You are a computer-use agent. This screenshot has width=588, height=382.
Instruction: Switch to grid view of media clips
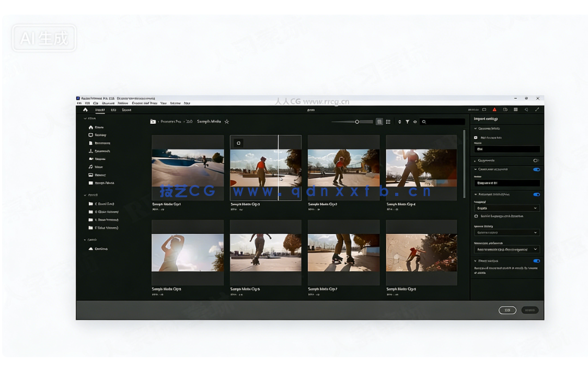(x=379, y=122)
